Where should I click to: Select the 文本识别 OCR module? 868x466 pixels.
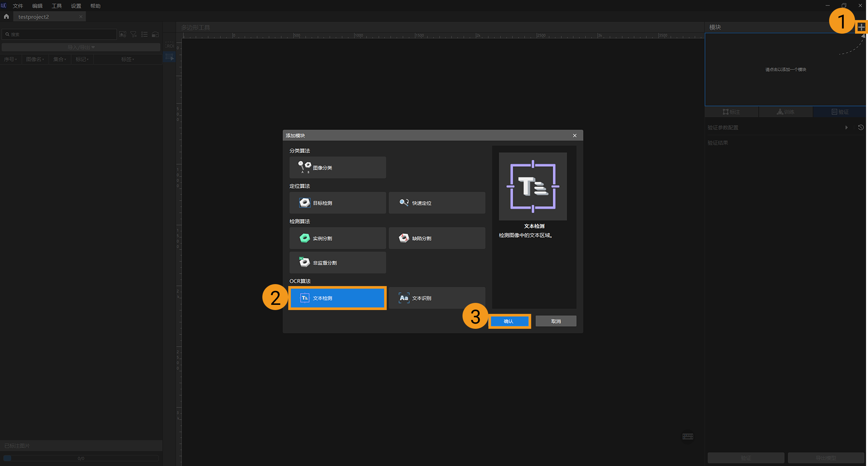[x=437, y=298]
